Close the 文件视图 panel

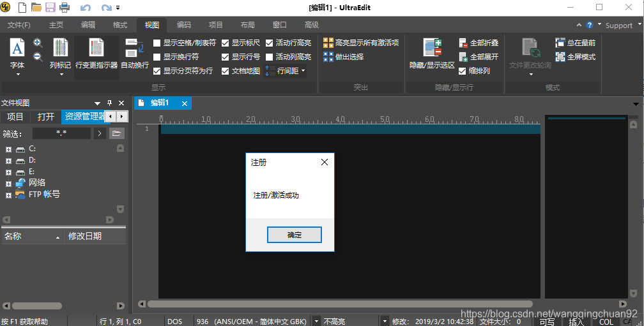pos(121,103)
